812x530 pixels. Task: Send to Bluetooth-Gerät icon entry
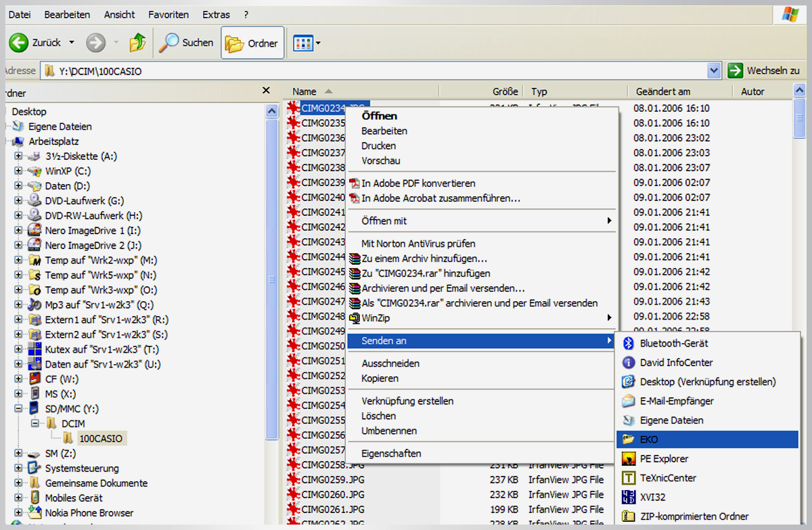coord(708,344)
